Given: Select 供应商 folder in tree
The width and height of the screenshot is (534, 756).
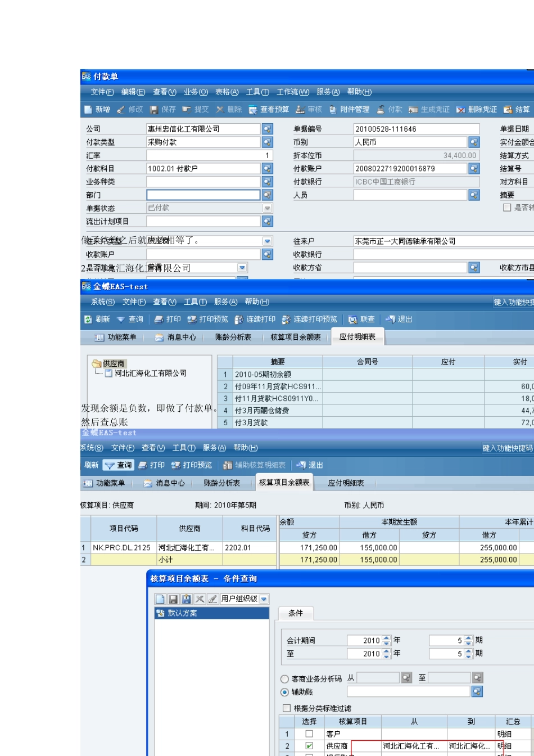Looking at the screenshot, I should click(x=108, y=364).
